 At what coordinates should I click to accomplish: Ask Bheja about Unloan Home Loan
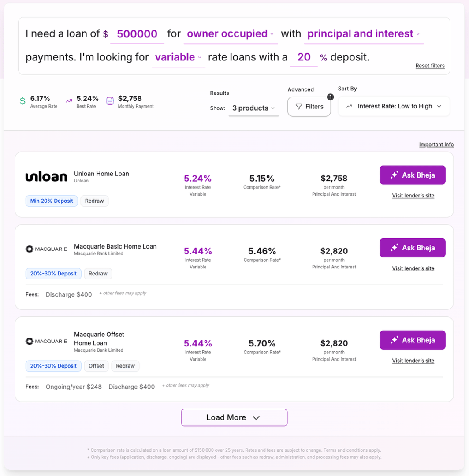[x=413, y=175]
